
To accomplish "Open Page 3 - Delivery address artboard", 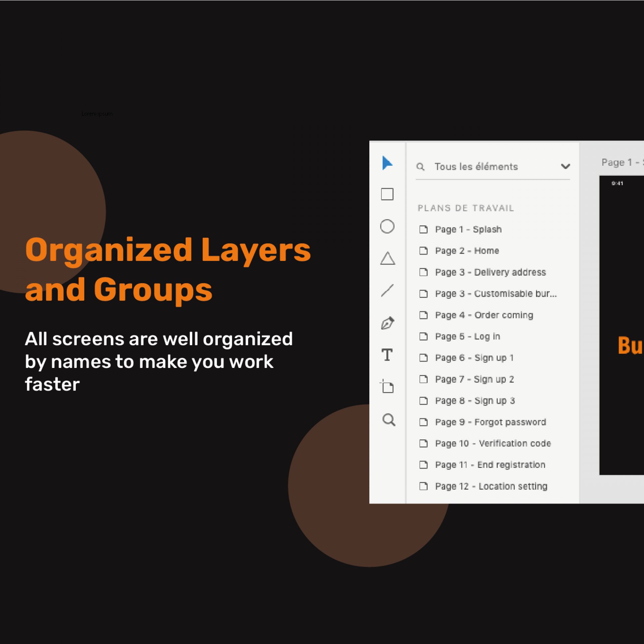I will click(x=490, y=272).
